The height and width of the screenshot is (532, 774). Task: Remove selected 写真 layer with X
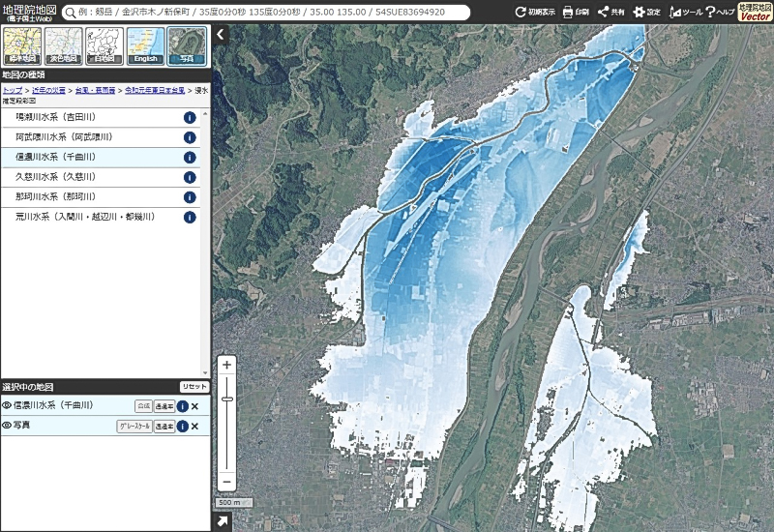[x=195, y=426]
